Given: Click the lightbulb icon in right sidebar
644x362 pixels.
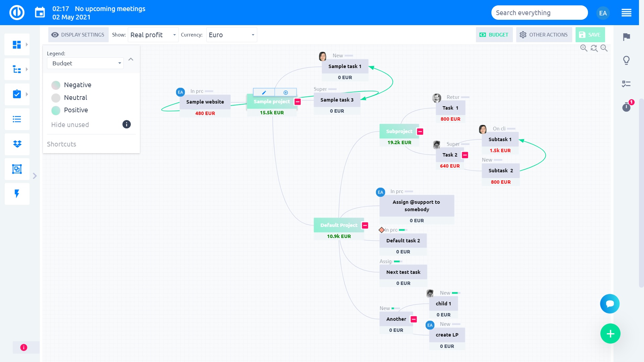Looking at the screenshot, I should (626, 60).
